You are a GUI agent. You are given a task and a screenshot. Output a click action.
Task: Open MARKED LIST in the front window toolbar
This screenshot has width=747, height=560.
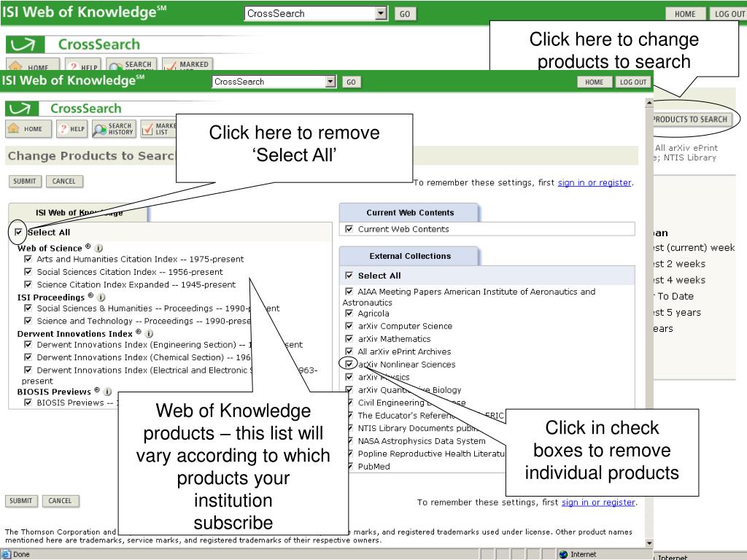pyautogui.click(x=158, y=128)
